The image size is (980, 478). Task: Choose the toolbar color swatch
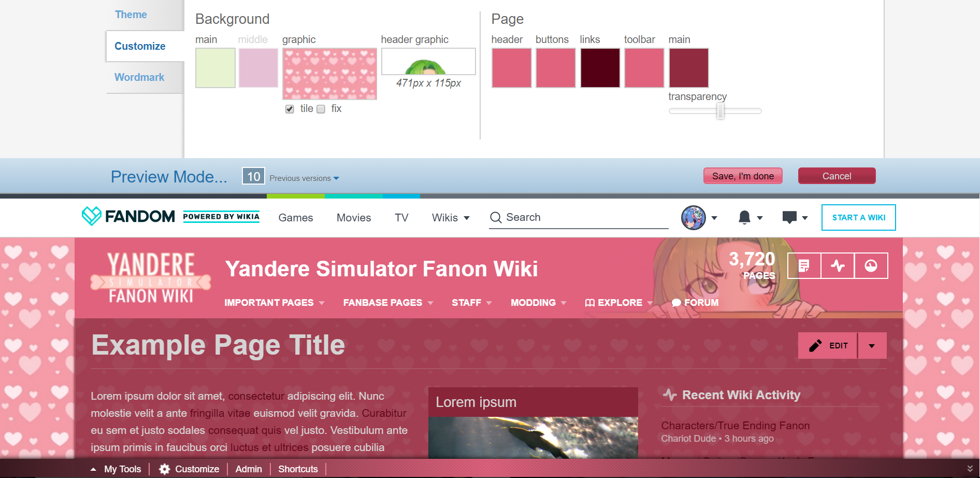(644, 68)
